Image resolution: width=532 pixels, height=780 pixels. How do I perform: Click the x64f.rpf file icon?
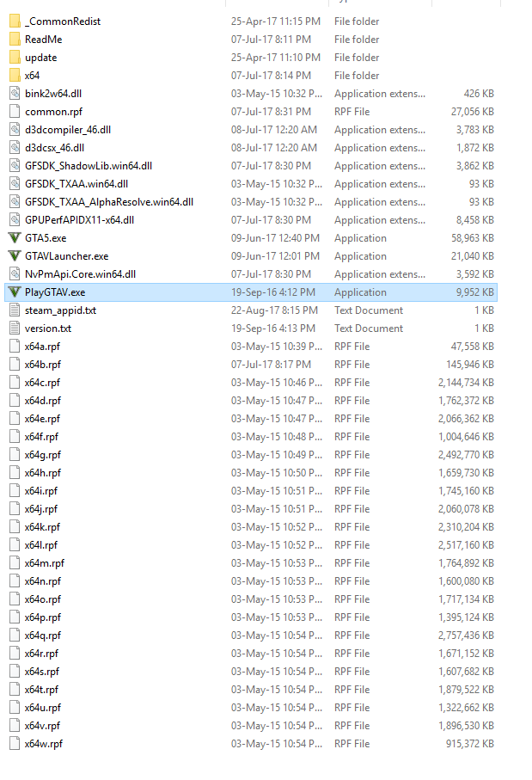(15, 437)
